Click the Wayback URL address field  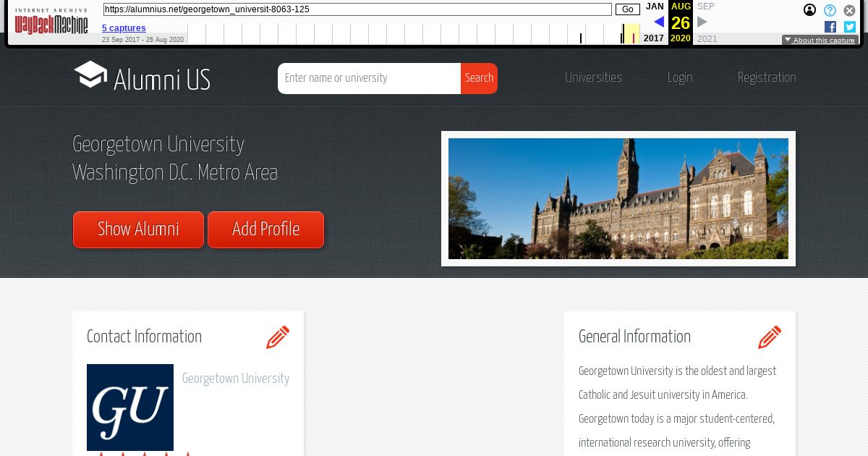tap(357, 9)
